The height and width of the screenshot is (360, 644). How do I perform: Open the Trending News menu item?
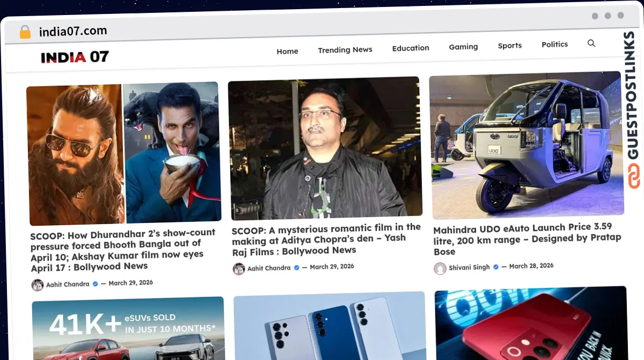pyautogui.click(x=345, y=50)
